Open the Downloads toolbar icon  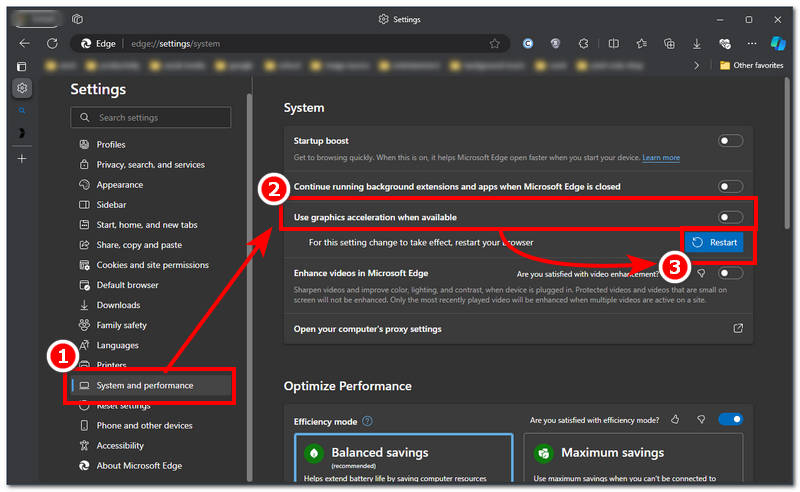[697, 44]
